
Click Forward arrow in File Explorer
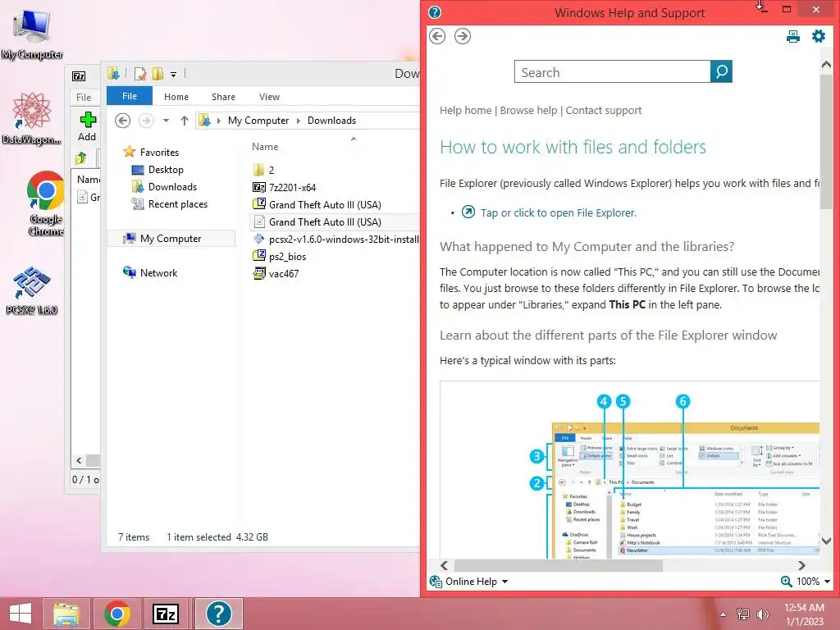(x=146, y=121)
